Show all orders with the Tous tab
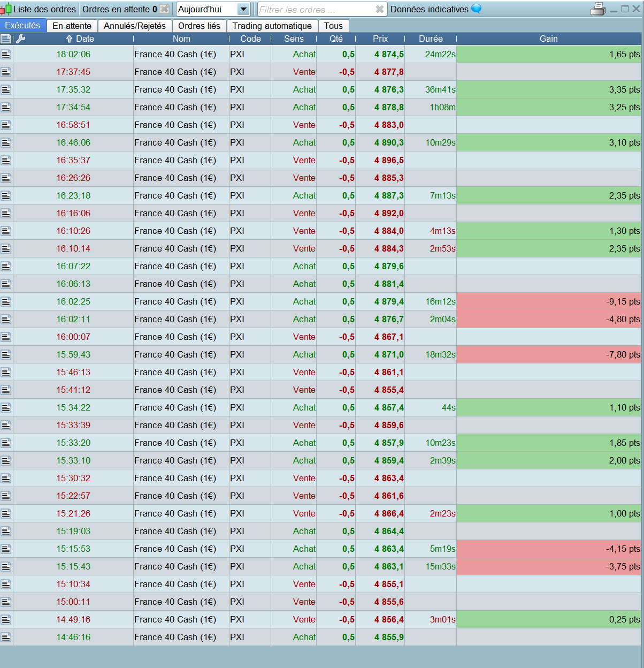644x668 pixels. (333, 26)
